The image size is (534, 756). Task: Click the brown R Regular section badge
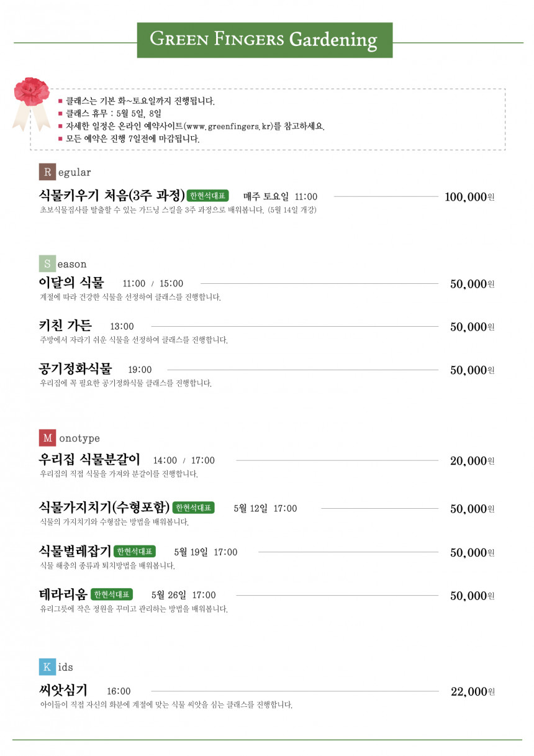tap(47, 172)
